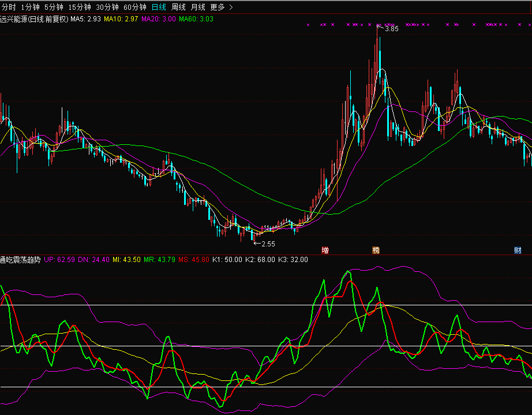532x415 pixels.
Task: Click the K3: 32.00 parameter
Action: point(293,260)
